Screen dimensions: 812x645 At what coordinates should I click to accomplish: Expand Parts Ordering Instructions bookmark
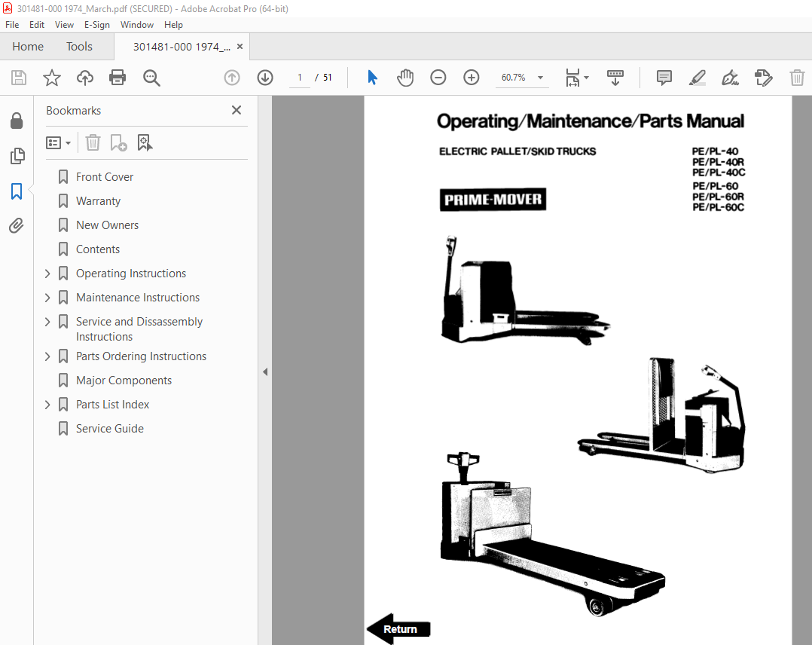[x=47, y=356]
